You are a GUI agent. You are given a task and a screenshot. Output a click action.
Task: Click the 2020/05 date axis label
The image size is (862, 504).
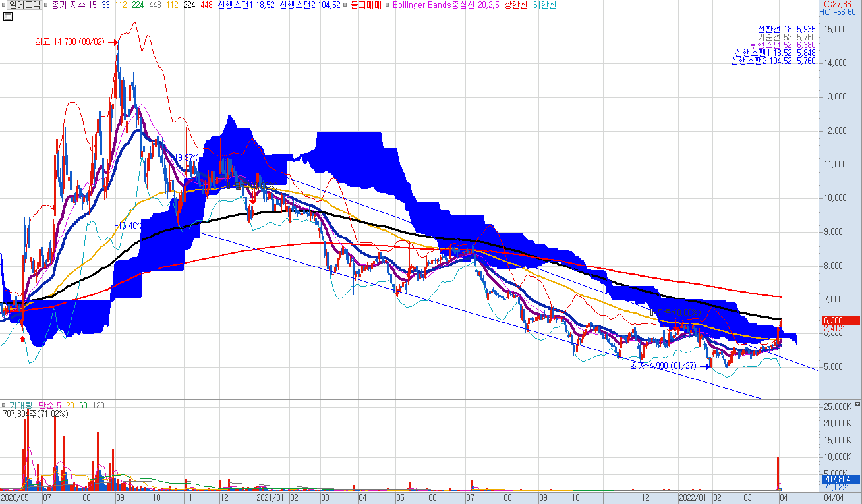coord(14,499)
